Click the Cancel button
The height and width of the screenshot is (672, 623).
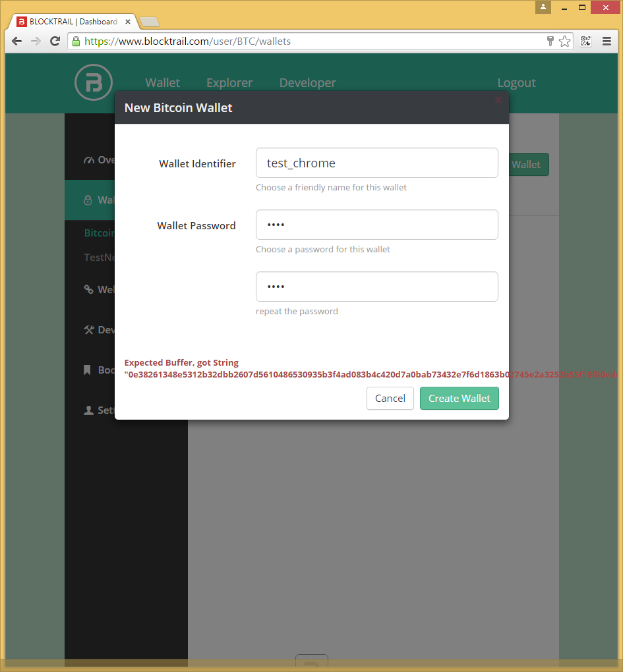coord(390,398)
